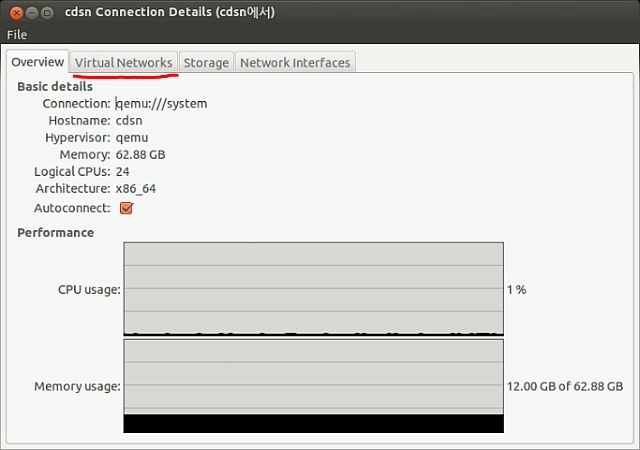Screen dimensions: 640x450
Task: Click the Performance heading
Action: [56, 233]
